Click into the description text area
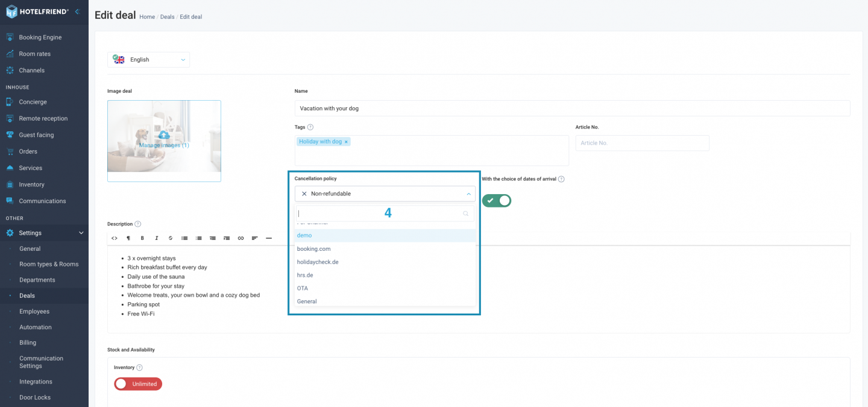The height and width of the screenshot is (407, 868). 479,289
